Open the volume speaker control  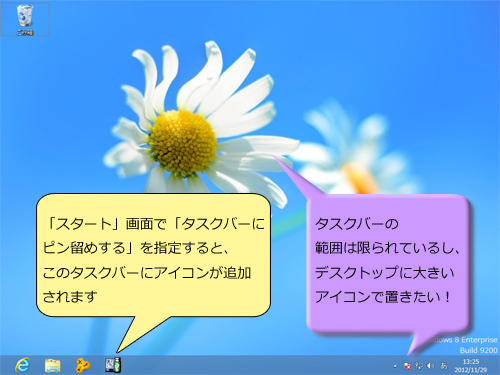pos(431,366)
